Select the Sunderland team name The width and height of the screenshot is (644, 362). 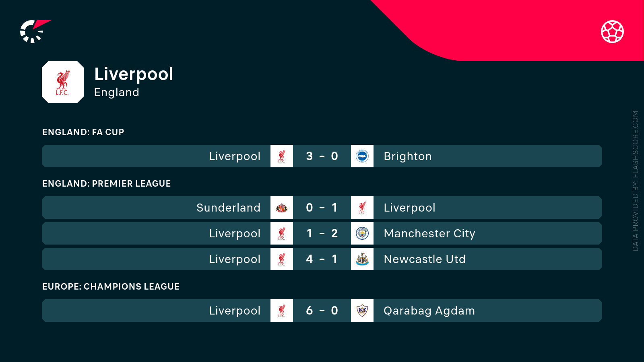coord(228,208)
